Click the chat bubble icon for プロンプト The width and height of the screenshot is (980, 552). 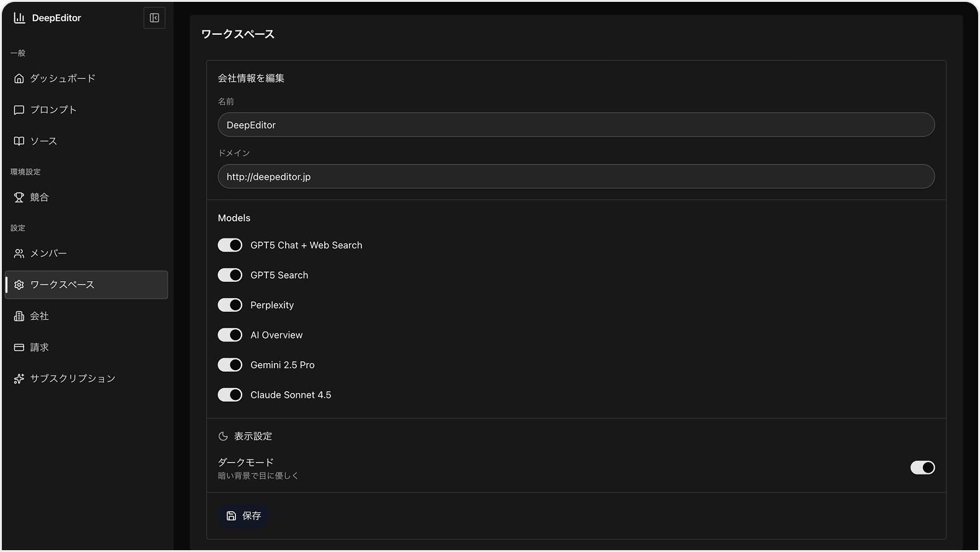19,110
